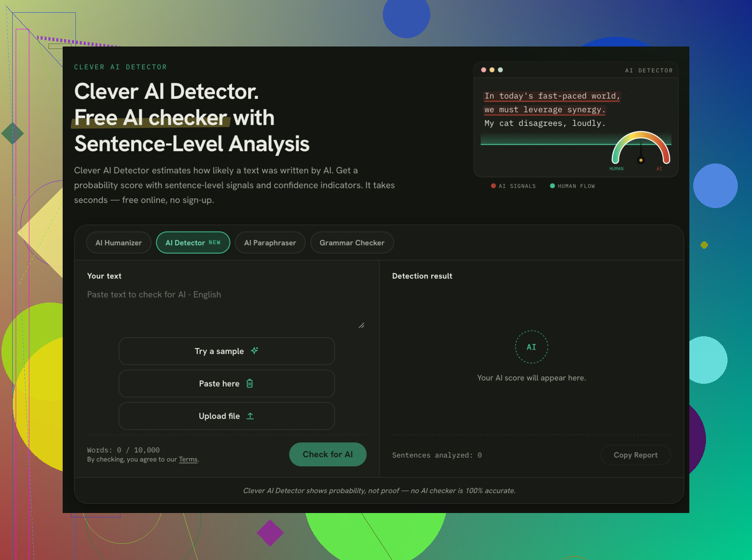
Task: Click the "CLEVER AI DETECTOR" header label
Action: tap(120, 67)
